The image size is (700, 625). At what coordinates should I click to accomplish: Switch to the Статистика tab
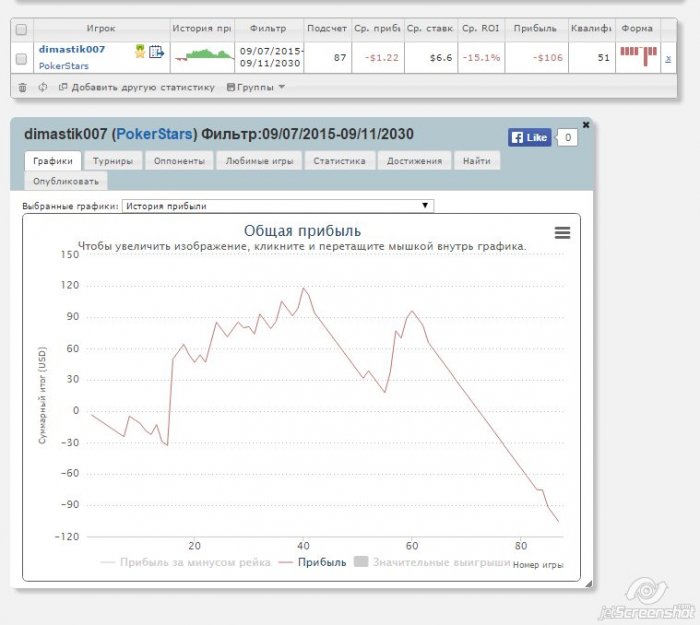coord(339,161)
